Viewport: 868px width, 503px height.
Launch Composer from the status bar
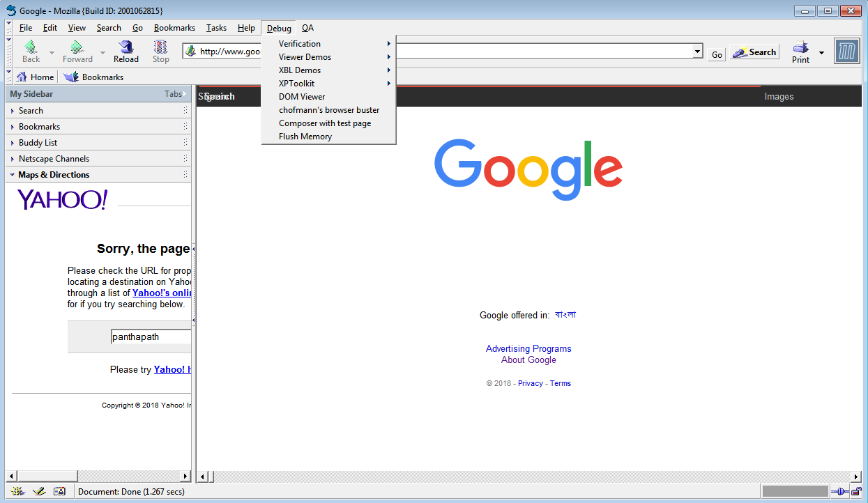point(40,491)
